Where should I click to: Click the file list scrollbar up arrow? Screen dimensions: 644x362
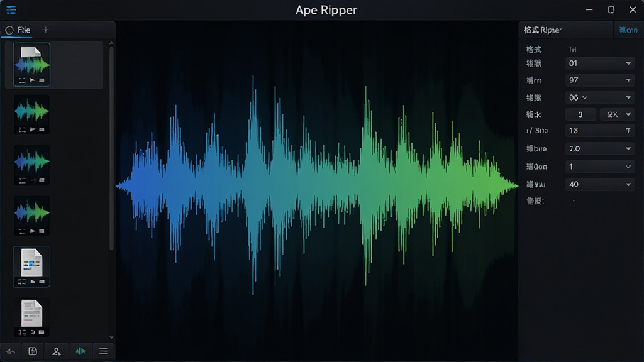(x=111, y=43)
